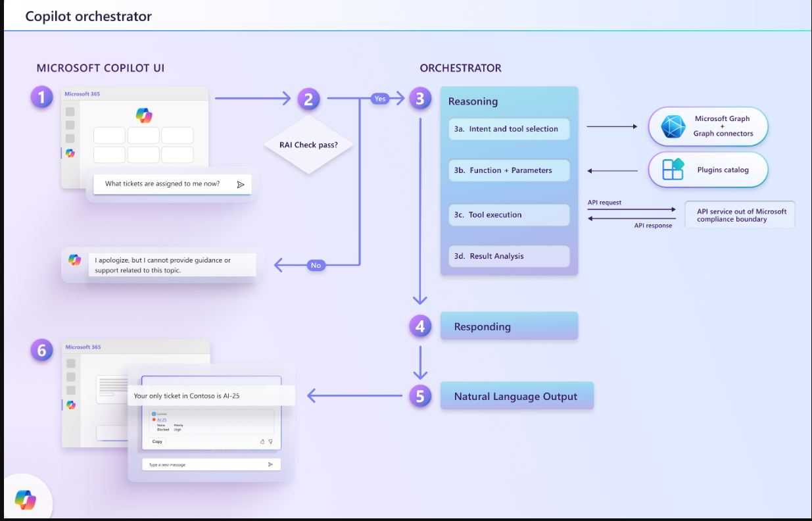Copy the response with the Copy button
Viewport: 812px width, 521px height.
point(157,441)
